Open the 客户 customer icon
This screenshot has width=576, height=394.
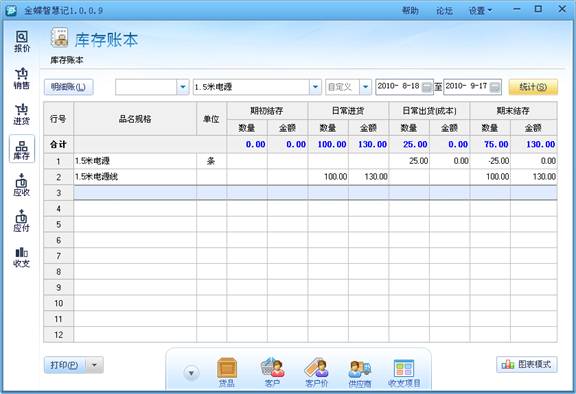click(273, 372)
